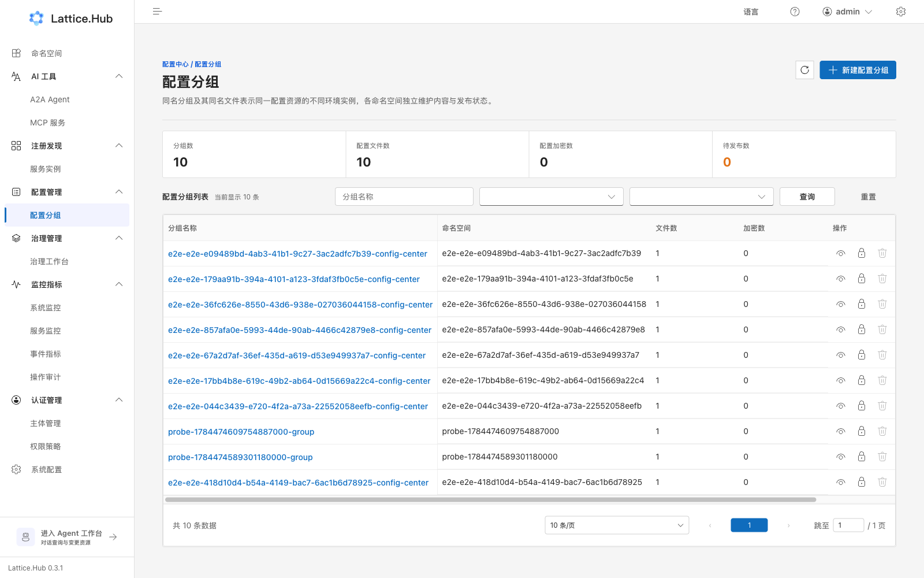The width and height of the screenshot is (924, 578).
Task: Click the 重置 reset button
Action: (868, 197)
